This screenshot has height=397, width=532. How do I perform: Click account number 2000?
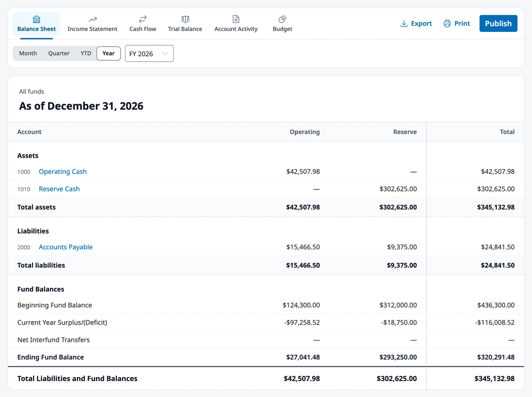pyautogui.click(x=24, y=247)
